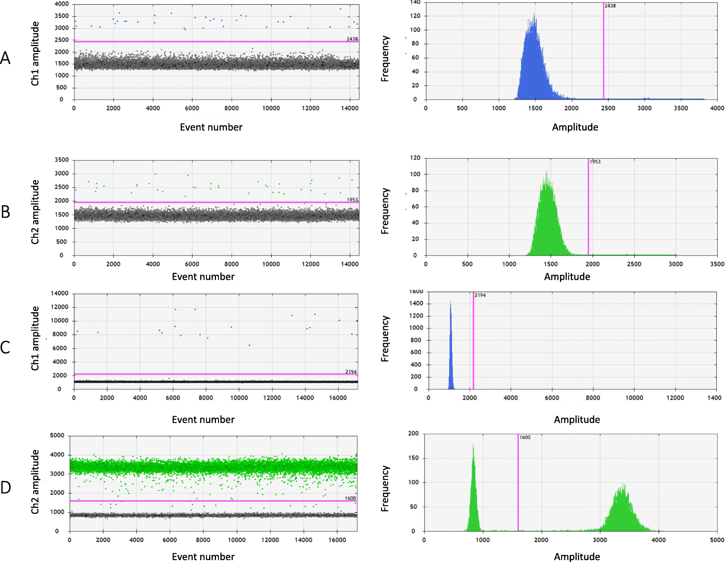Viewport: 728px width, 562px height.
Task: Click the gray negative droplet band in panel B scatter
Action: coord(216,215)
